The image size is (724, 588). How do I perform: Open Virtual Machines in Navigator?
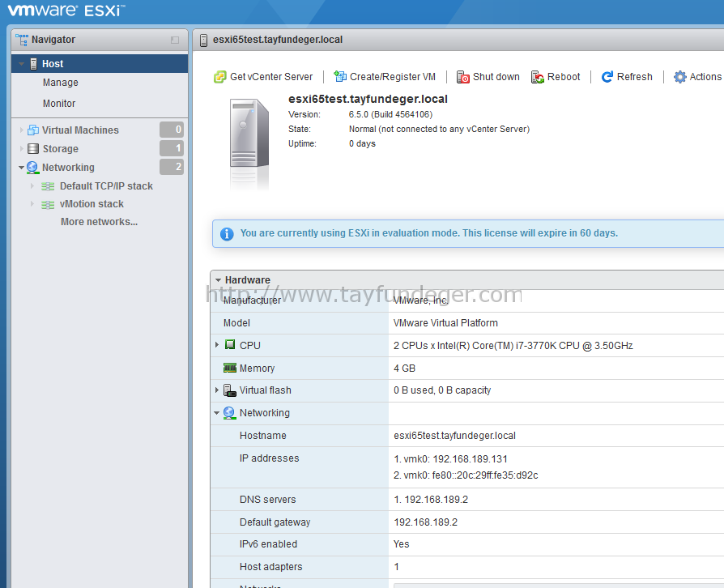pyautogui.click(x=80, y=130)
